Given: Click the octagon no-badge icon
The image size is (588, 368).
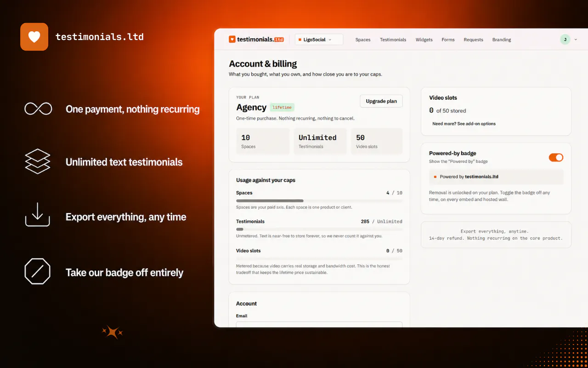Looking at the screenshot, I should click(37, 271).
